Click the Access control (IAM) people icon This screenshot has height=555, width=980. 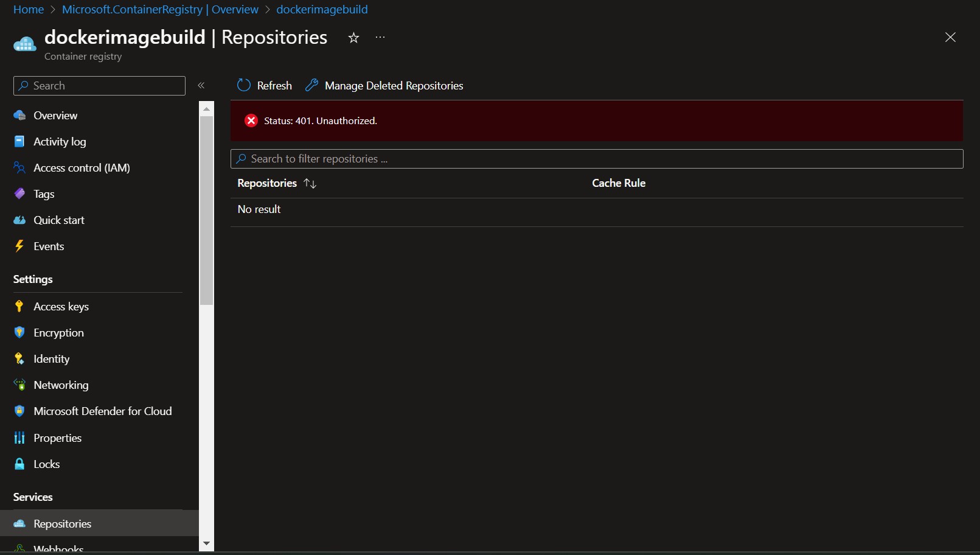click(19, 168)
